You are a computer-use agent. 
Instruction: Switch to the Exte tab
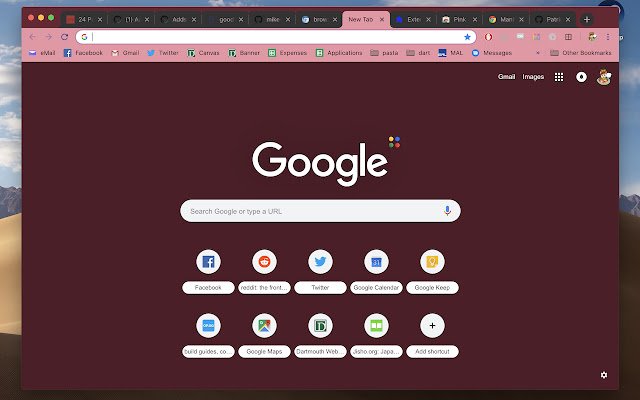(413, 19)
